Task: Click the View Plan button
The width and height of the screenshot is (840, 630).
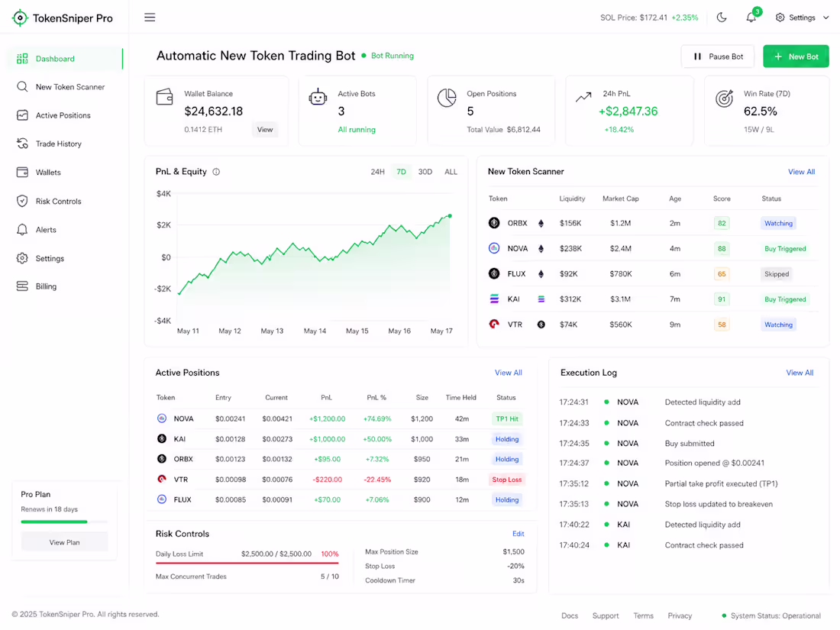Action: (64, 542)
